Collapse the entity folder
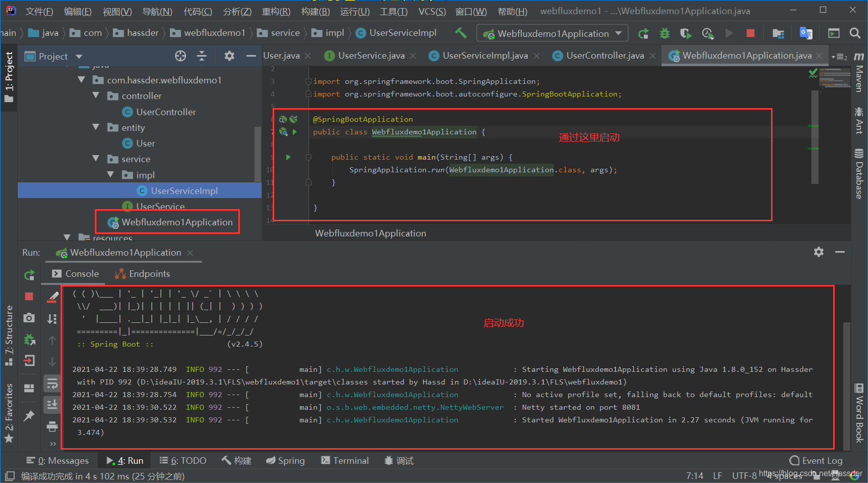The width and height of the screenshot is (868, 483). coord(96,127)
